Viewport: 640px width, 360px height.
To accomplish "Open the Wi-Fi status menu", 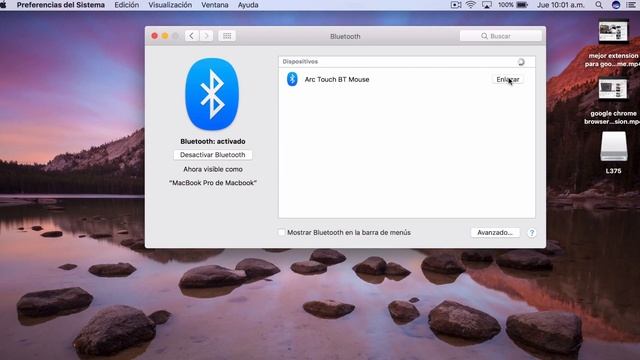I will point(471,5).
